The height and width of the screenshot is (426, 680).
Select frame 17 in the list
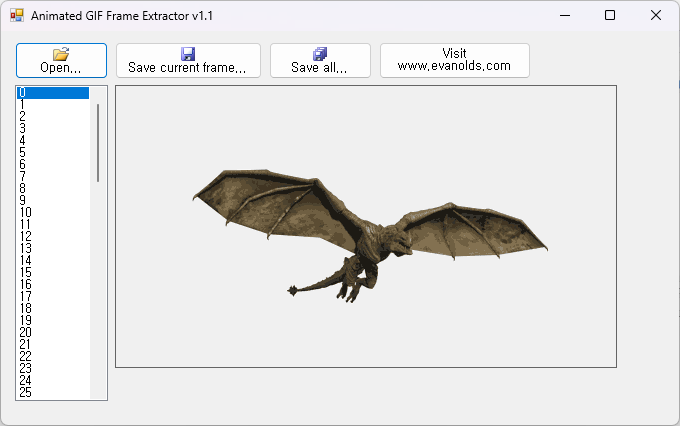tap(53, 297)
